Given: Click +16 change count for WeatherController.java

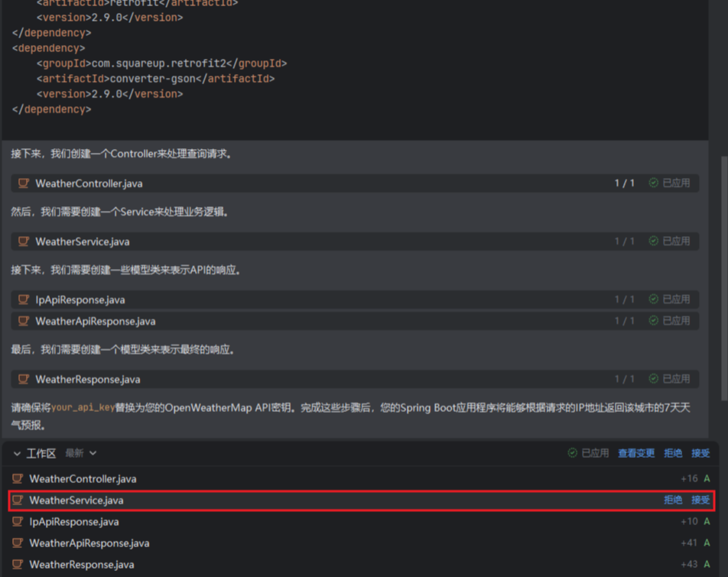Looking at the screenshot, I should (690, 478).
